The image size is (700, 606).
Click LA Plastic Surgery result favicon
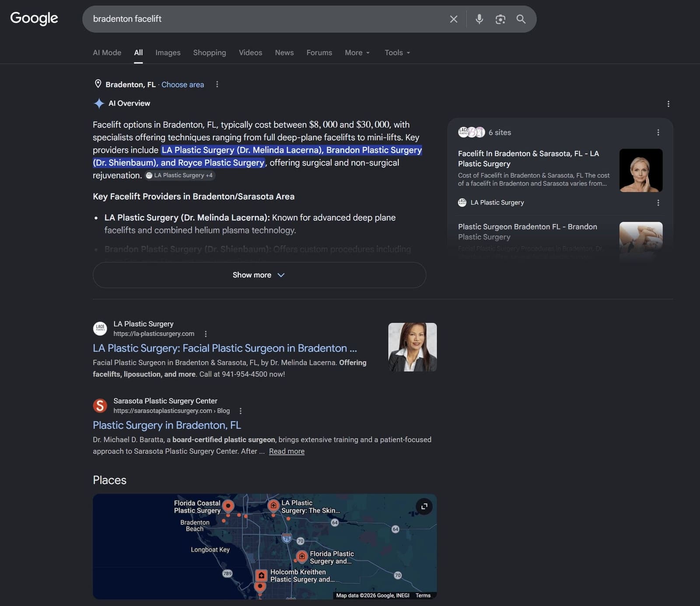(100, 328)
